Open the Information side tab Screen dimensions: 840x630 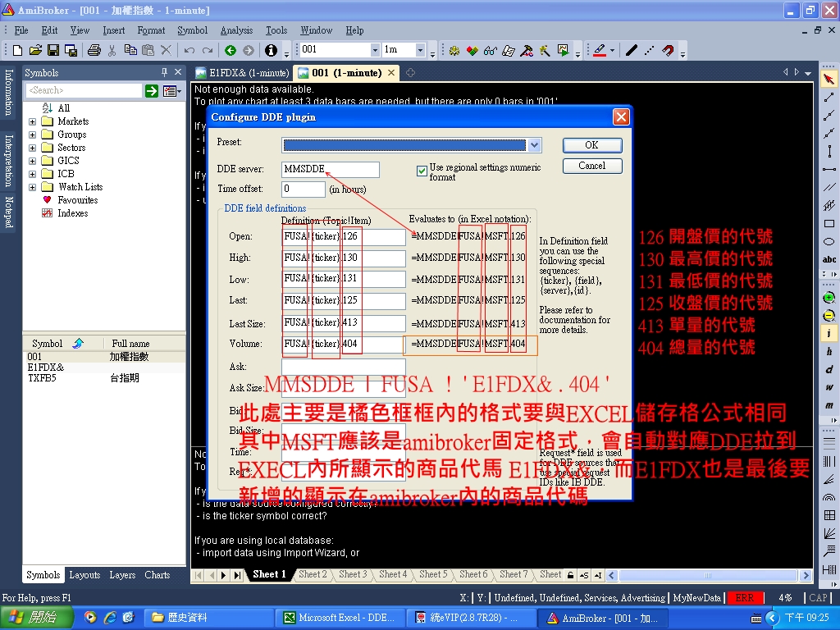(x=8, y=92)
